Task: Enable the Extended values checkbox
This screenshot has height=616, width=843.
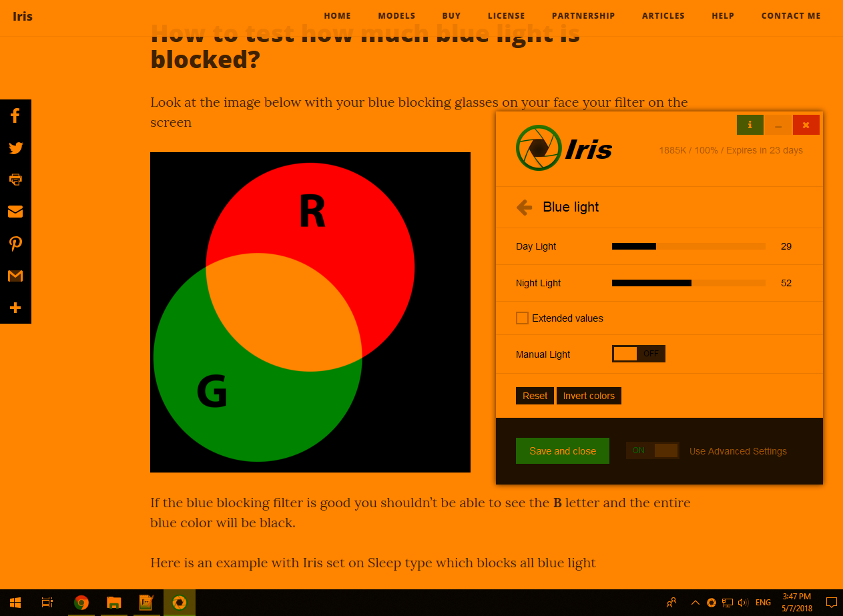Action: [522, 318]
